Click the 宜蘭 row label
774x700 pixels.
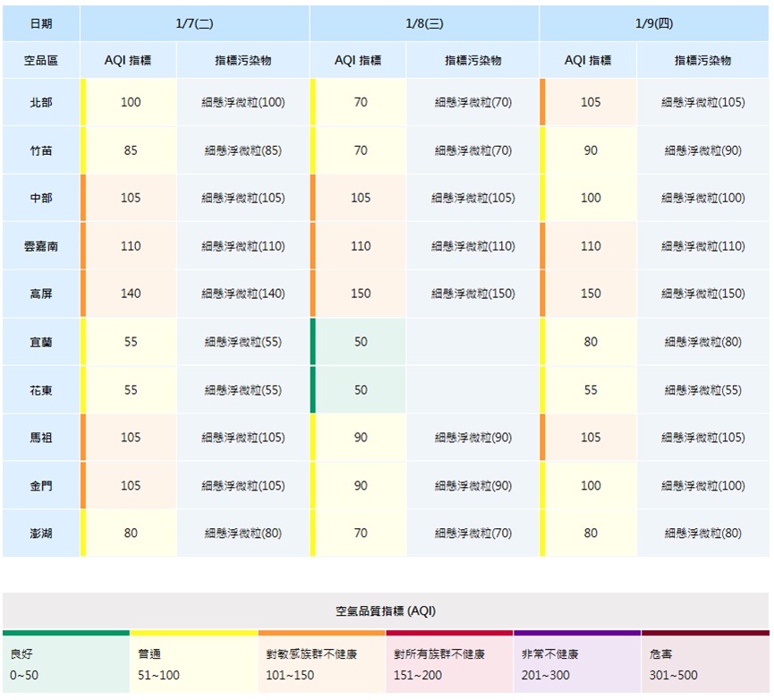click(41, 342)
